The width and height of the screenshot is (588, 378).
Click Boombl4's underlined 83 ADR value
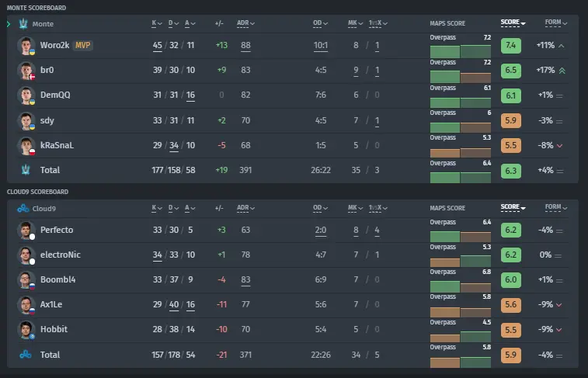click(x=245, y=280)
